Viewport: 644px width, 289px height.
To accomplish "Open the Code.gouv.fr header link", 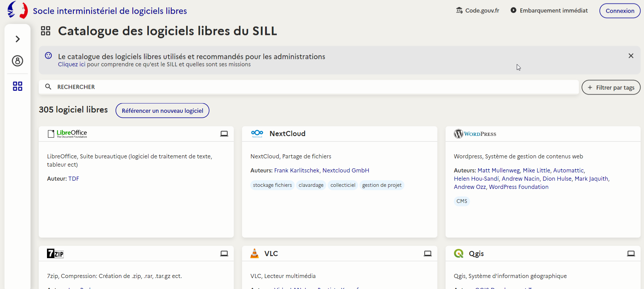I will 477,11.
